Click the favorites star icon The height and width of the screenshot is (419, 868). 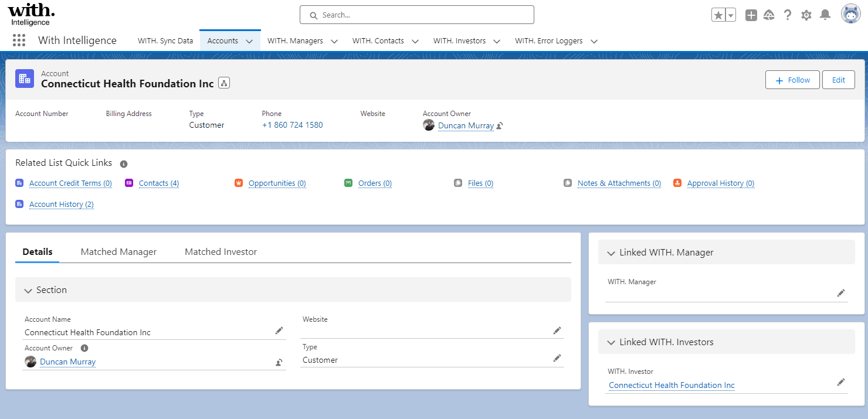click(718, 15)
